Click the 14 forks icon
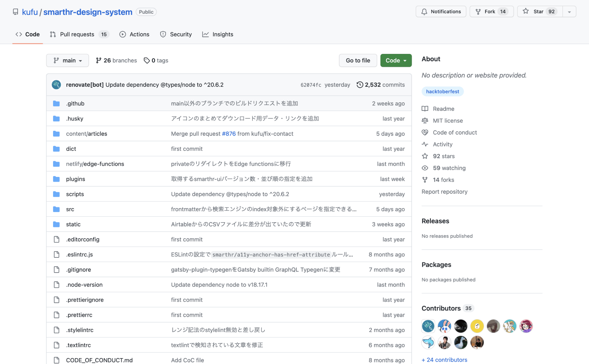This screenshot has height=364, width=589. point(425,180)
